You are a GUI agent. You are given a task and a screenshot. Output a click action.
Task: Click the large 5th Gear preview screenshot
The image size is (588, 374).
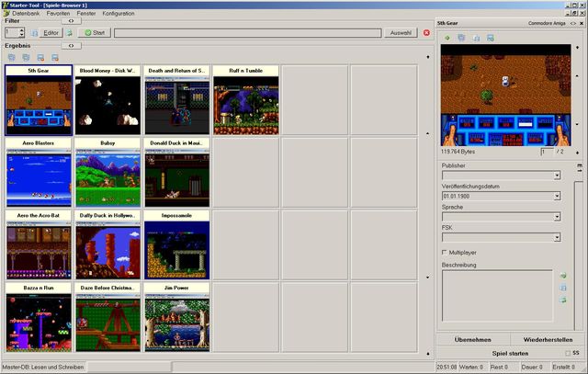click(x=505, y=96)
